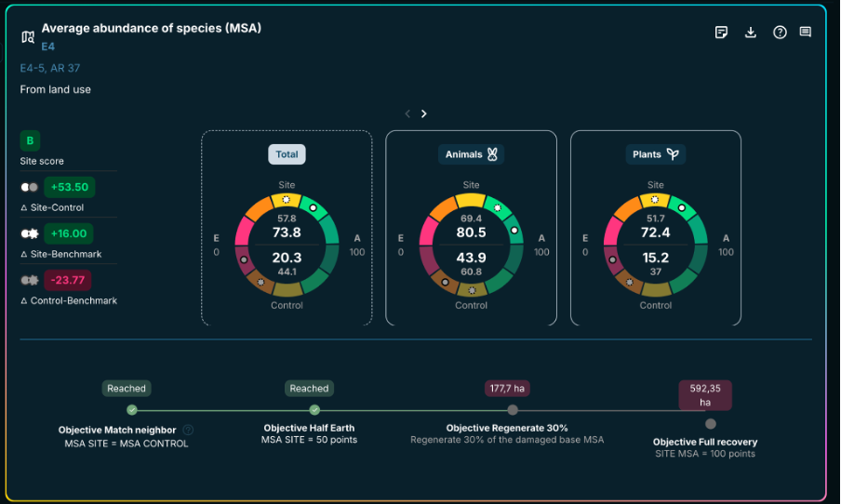Click the map search icon beside the title

tap(28, 37)
